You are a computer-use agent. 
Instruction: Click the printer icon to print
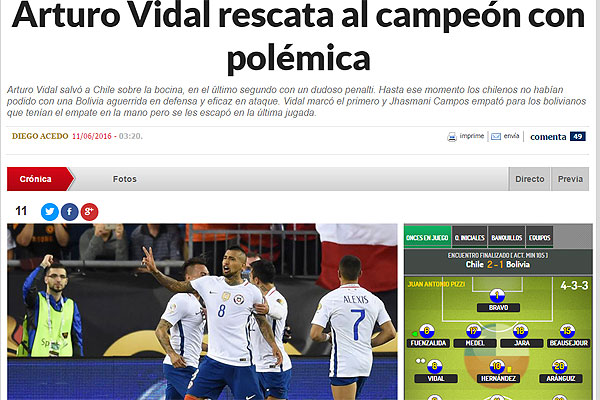point(452,137)
